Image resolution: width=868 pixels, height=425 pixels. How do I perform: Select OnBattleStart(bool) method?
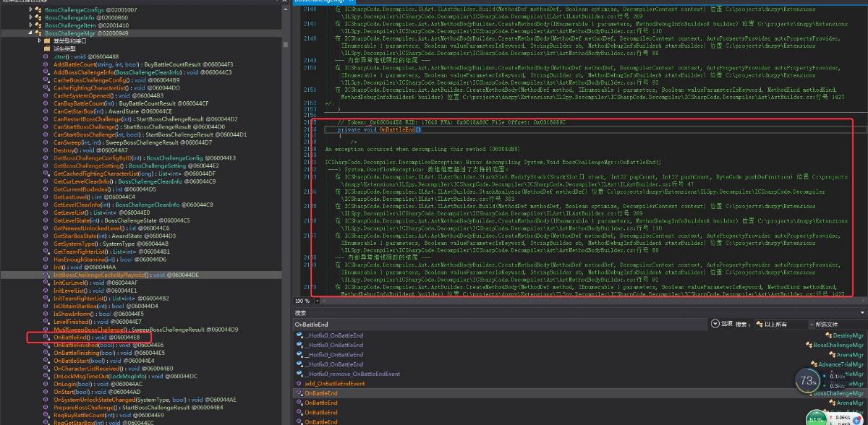[x=103, y=361]
